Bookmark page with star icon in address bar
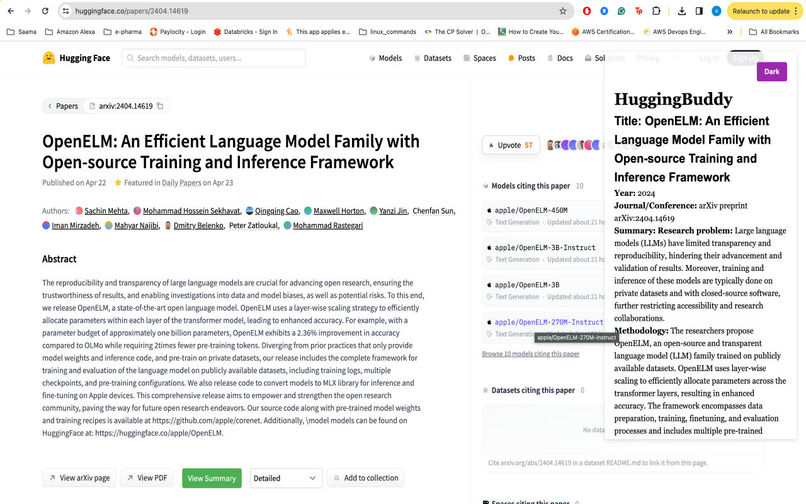The width and height of the screenshot is (806, 504). pyautogui.click(x=563, y=11)
